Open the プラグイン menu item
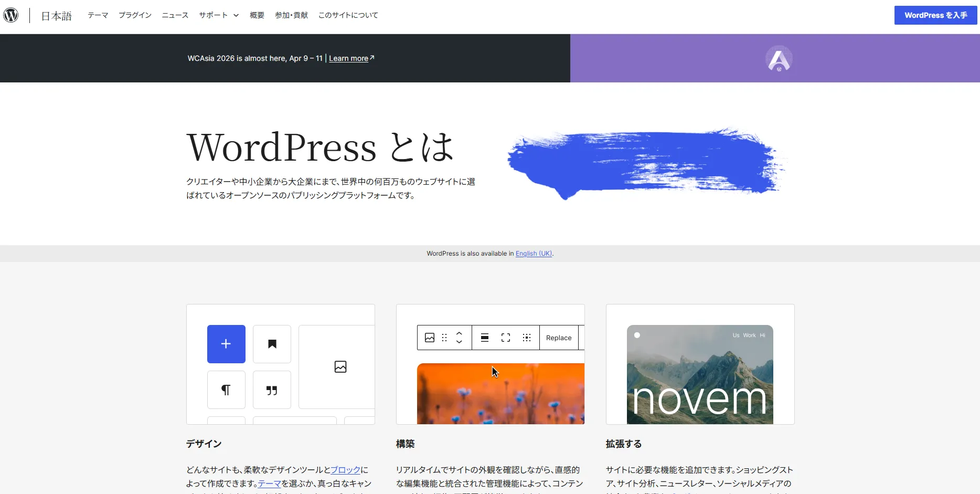 pyautogui.click(x=134, y=15)
